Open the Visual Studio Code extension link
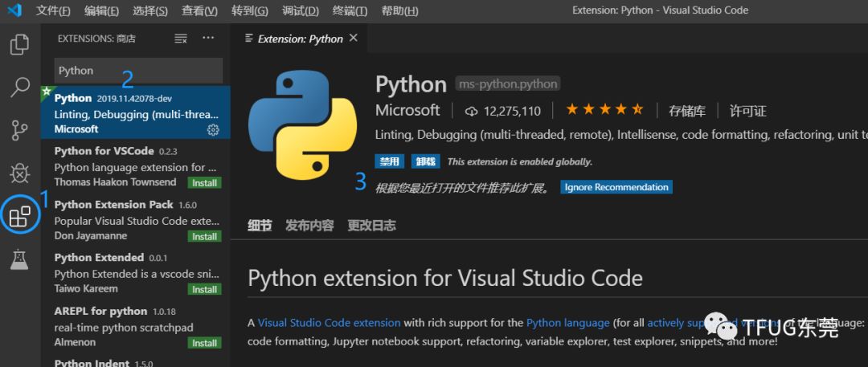Viewport: 868px width, 367px height. [x=329, y=323]
